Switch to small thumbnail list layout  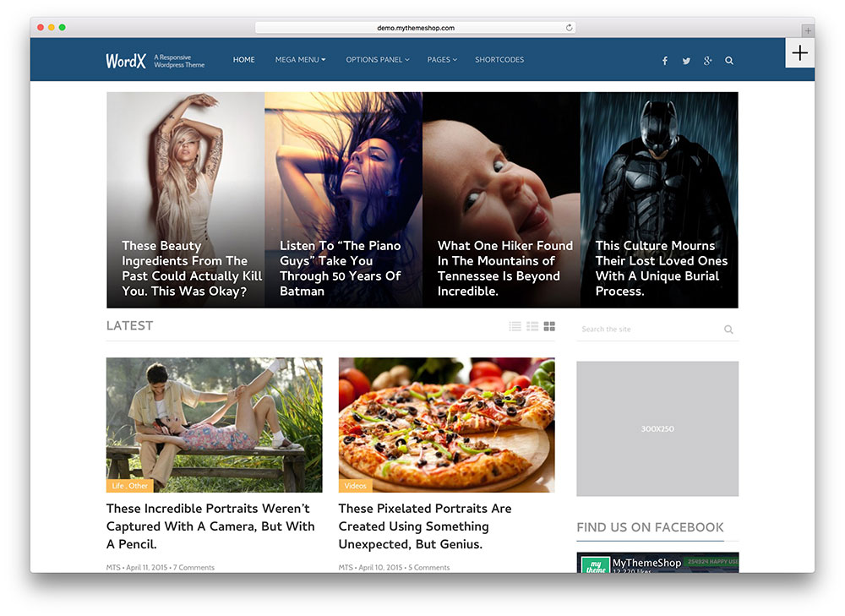tap(532, 326)
